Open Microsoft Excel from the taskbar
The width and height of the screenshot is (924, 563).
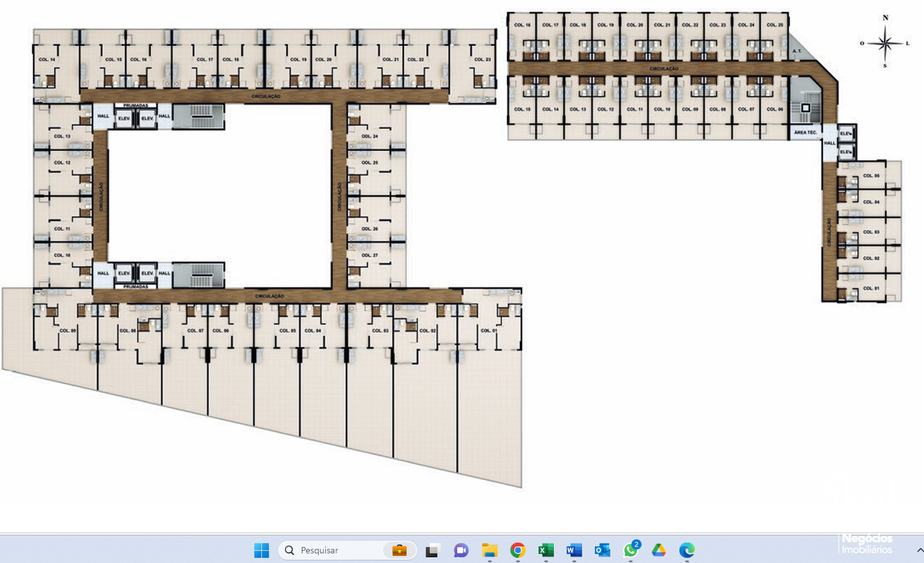pyautogui.click(x=546, y=550)
